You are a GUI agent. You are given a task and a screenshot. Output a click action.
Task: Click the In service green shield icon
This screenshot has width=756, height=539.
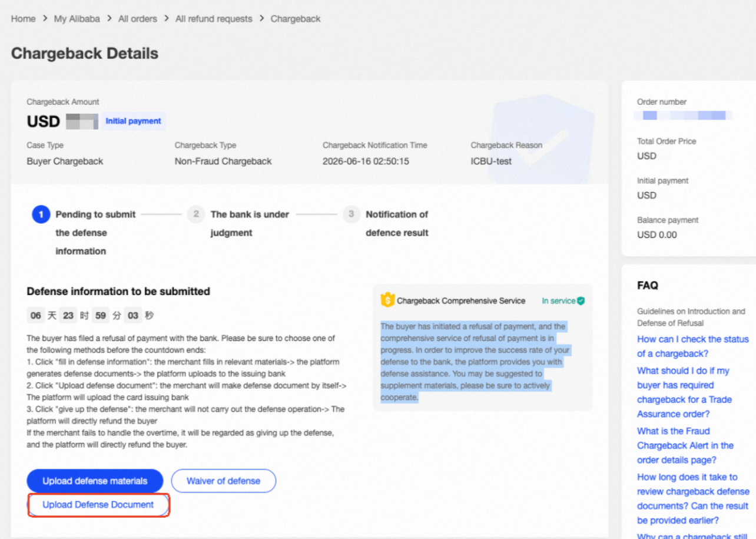click(x=581, y=300)
